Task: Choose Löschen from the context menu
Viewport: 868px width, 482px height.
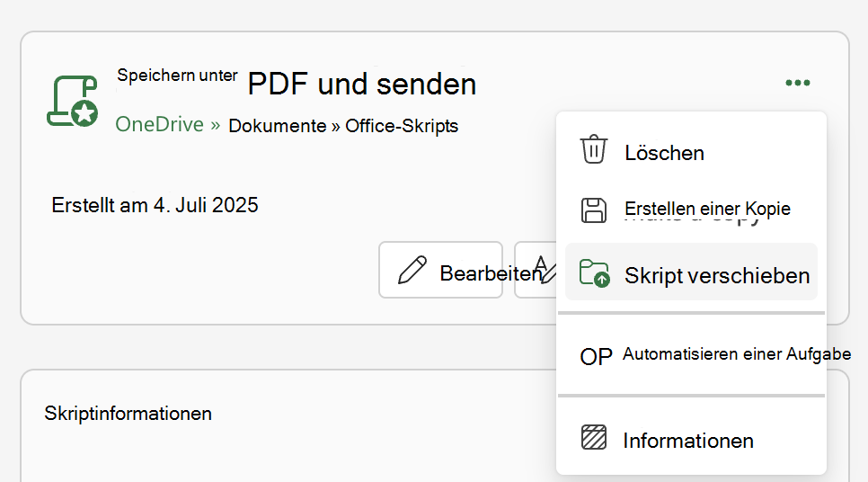Action: [x=691, y=151]
